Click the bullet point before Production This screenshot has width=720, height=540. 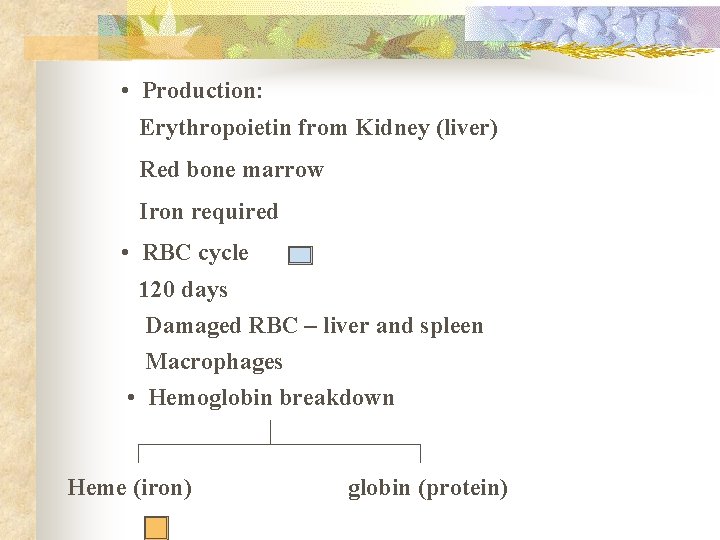124,92
